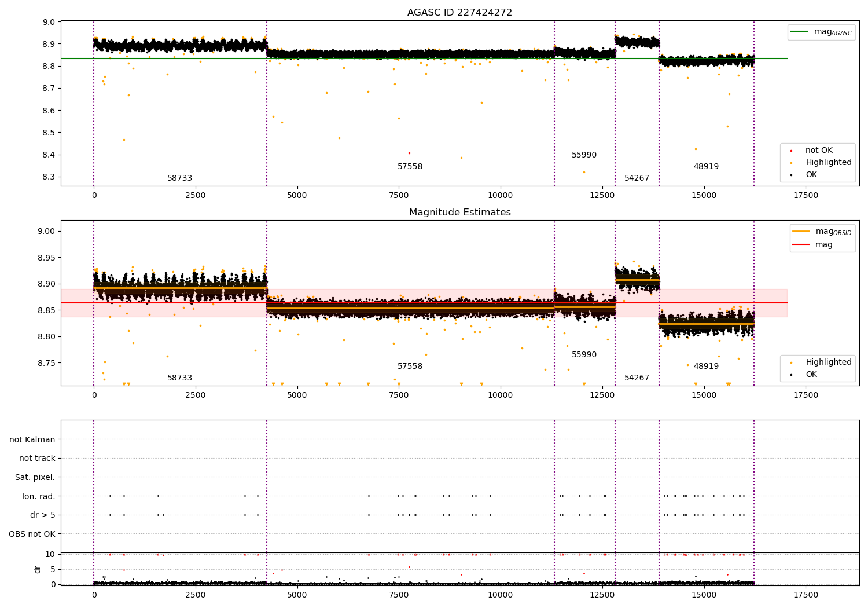Image resolution: width=868 pixels, height=608 pixels.
Task: Click x-axis tick 7500 in middle plot
Action: [399, 395]
